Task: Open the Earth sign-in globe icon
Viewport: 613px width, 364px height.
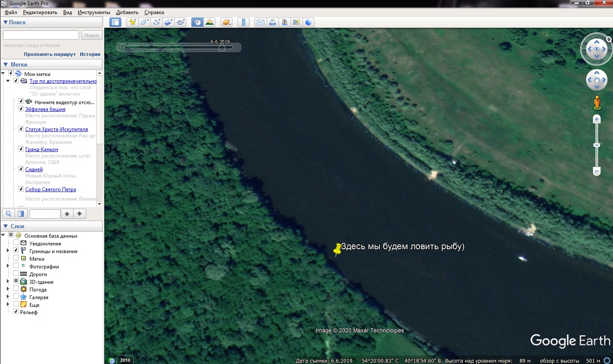Action: (x=308, y=22)
